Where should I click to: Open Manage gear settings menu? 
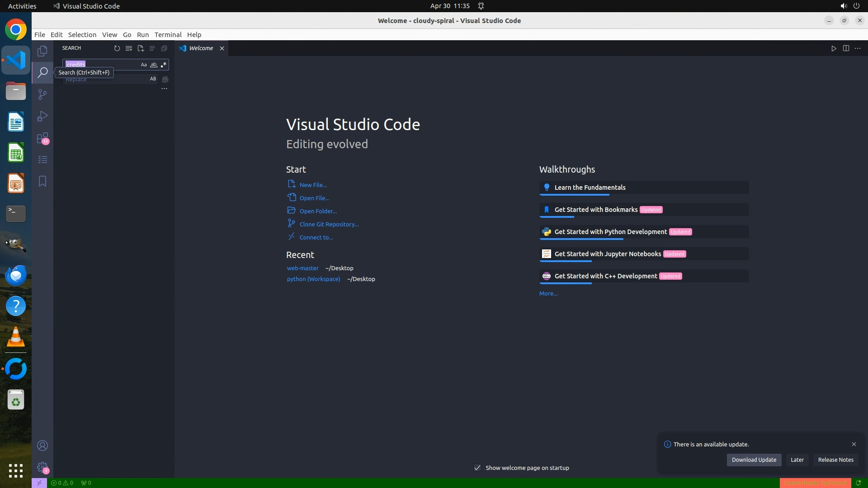(42, 467)
